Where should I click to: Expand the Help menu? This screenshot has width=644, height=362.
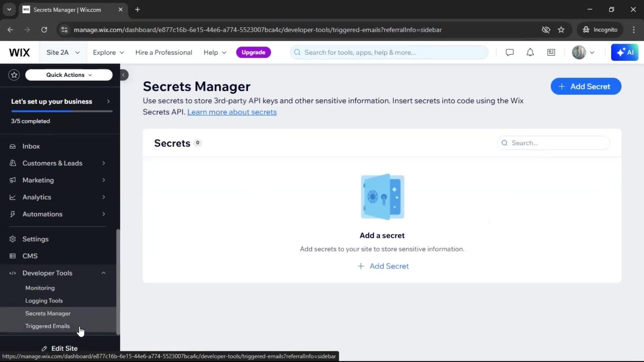click(215, 52)
